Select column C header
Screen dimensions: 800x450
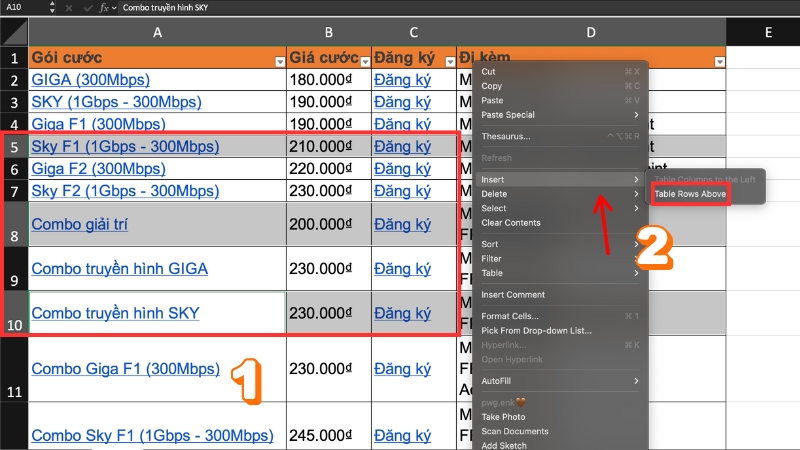414,32
